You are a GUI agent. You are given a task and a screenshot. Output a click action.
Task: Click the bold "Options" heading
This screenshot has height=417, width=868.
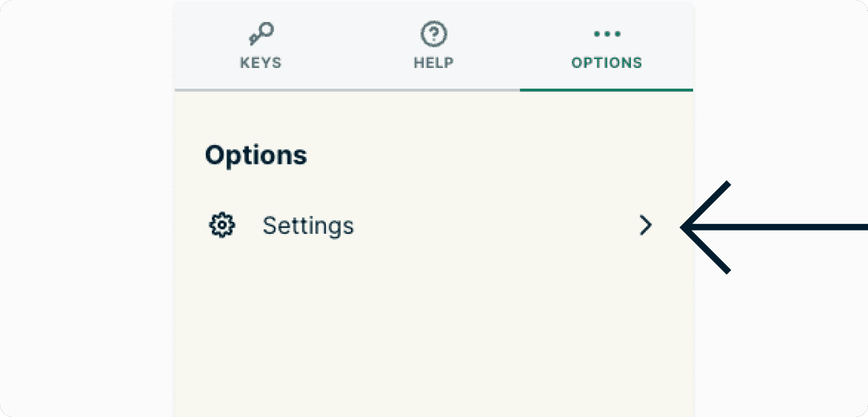click(256, 155)
